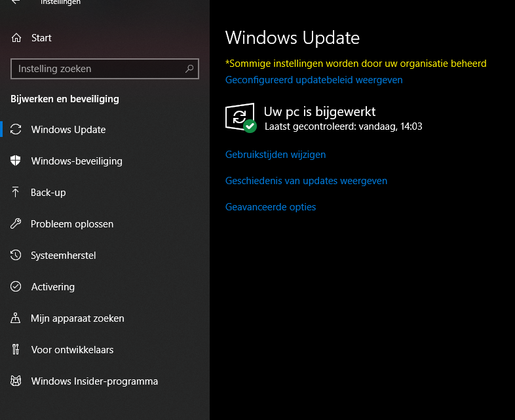
Task: Select Activering in the sidebar
Action: [105, 287]
